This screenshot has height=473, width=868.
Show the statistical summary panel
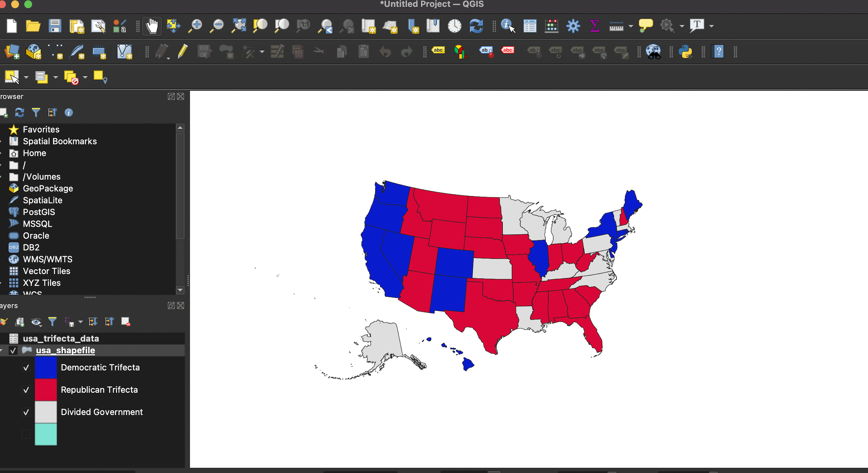(594, 26)
